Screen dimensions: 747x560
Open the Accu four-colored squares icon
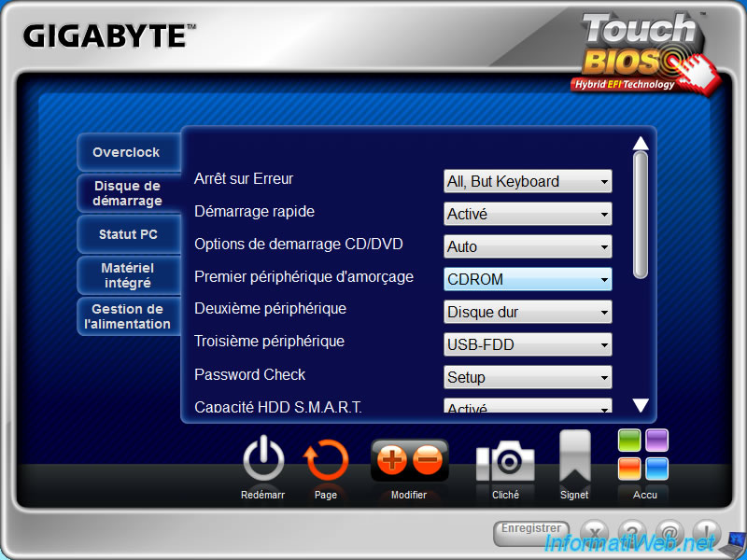tap(643, 455)
